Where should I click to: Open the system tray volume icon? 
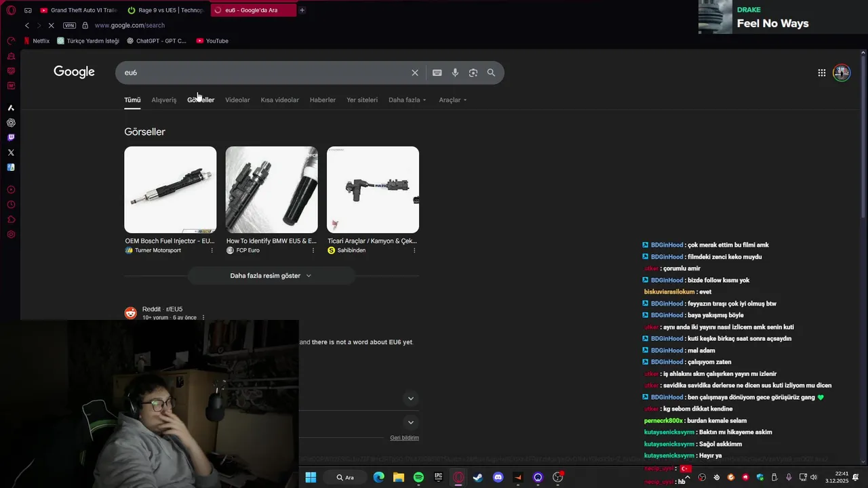814,477
